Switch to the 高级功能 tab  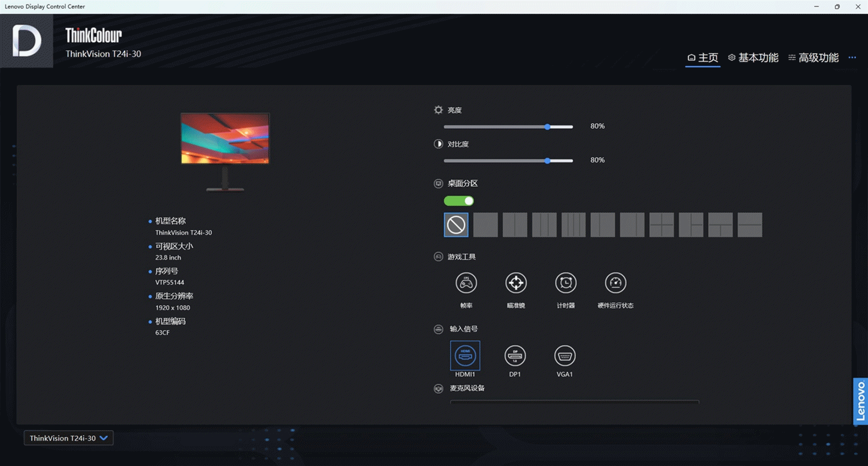coord(814,58)
